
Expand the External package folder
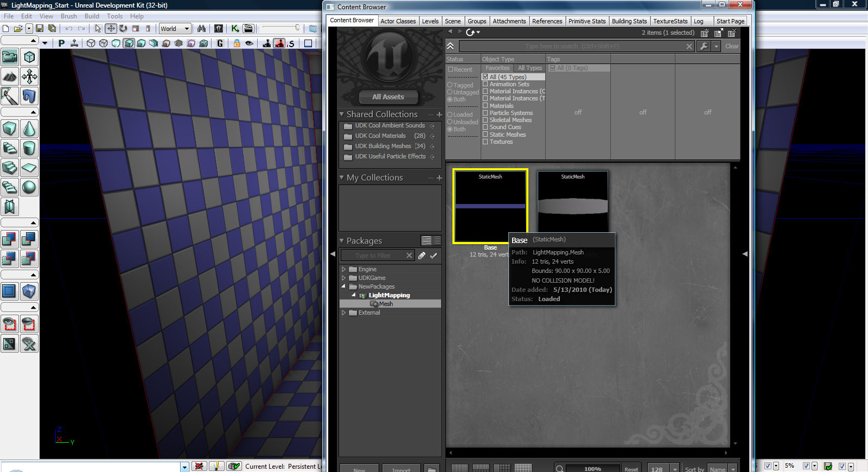tap(343, 312)
